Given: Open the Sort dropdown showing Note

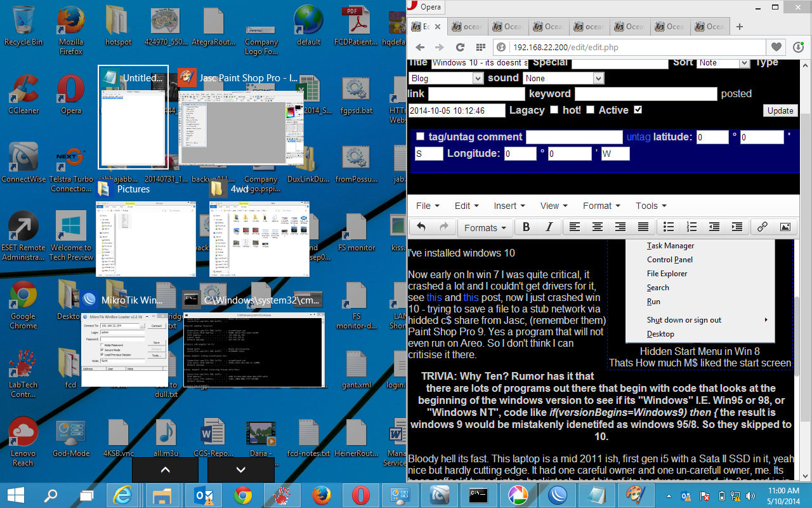Looking at the screenshot, I should pyautogui.click(x=723, y=63).
